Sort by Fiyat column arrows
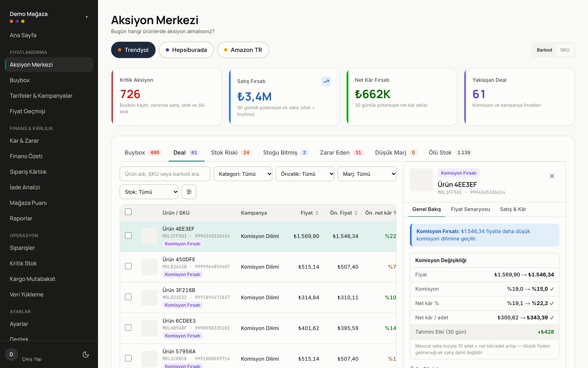588x368 pixels. click(x=317, y=213)
